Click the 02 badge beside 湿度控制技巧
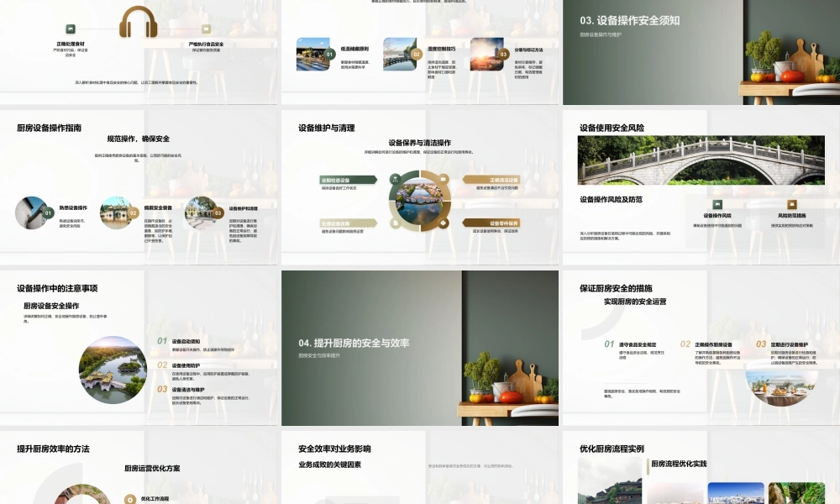 pos(417,54)
